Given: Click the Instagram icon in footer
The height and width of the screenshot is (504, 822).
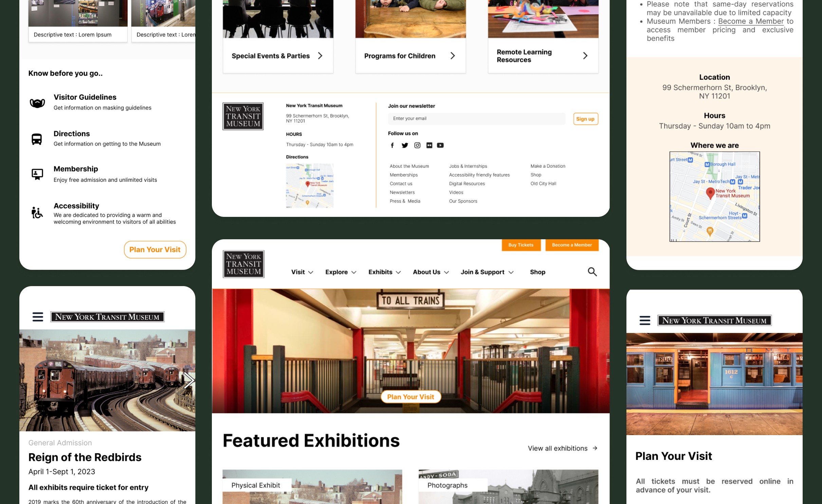Looking at the screenshot, I should pyautogui.click(x=417, y=145).
